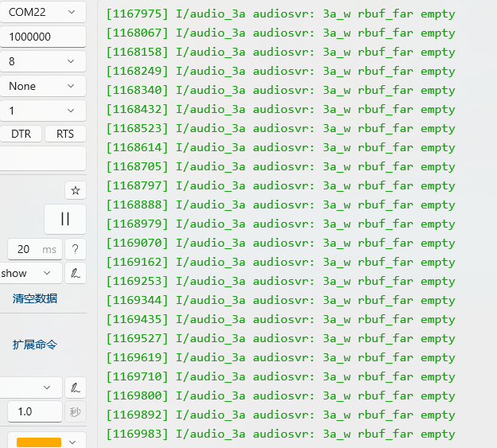Open the parity dropdown set to None
Screen dimensions: 497x448
click(x=42, y=86)
